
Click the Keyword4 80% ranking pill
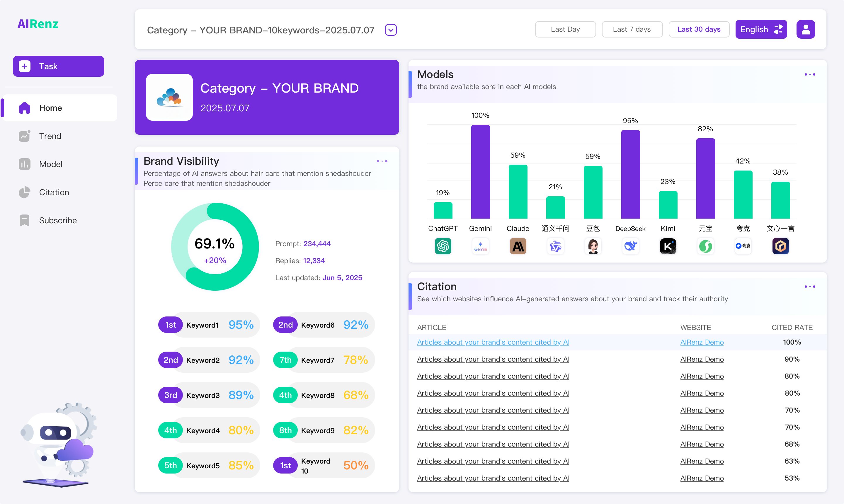click(209, 430)
